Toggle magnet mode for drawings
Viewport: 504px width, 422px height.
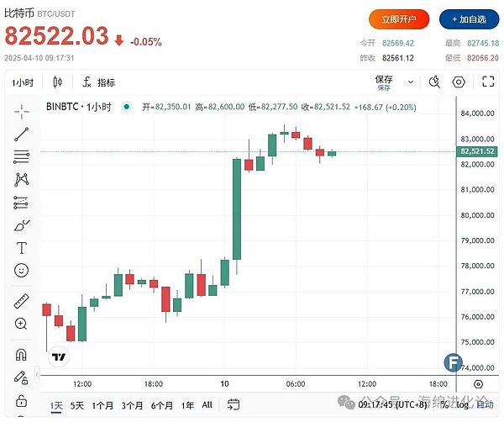(22, 354)
